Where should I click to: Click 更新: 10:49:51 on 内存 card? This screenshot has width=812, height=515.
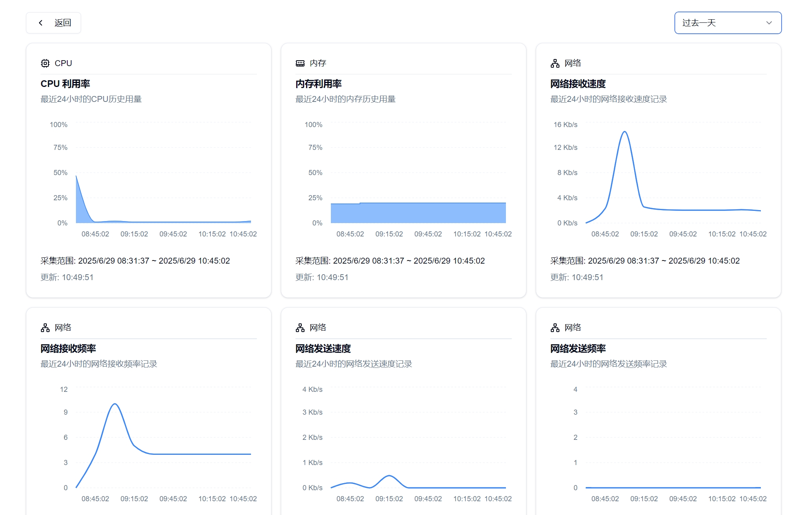322,277
